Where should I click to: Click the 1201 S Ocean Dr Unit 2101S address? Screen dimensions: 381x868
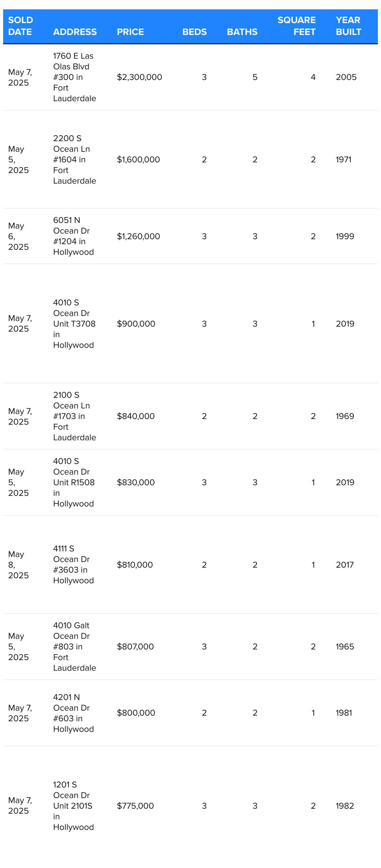73,806
